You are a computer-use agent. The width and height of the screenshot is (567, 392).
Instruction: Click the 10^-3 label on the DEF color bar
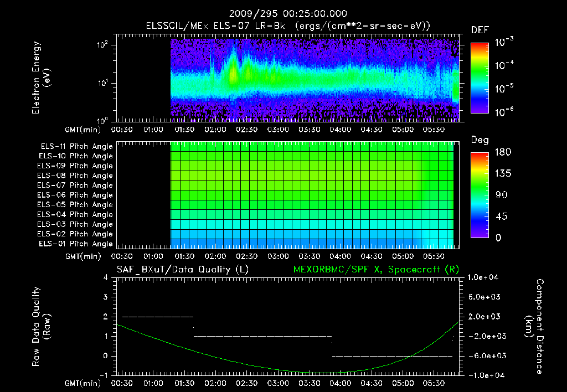(x=504, y=42)
